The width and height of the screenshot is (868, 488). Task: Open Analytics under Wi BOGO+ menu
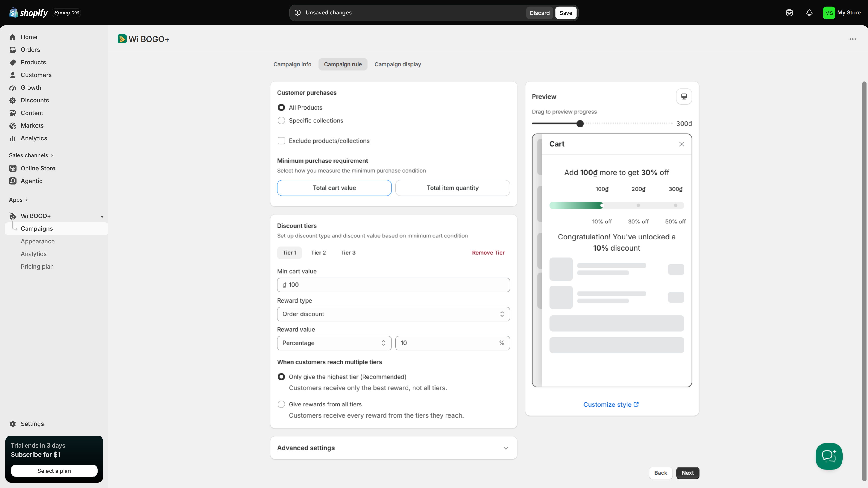(33, 254)
